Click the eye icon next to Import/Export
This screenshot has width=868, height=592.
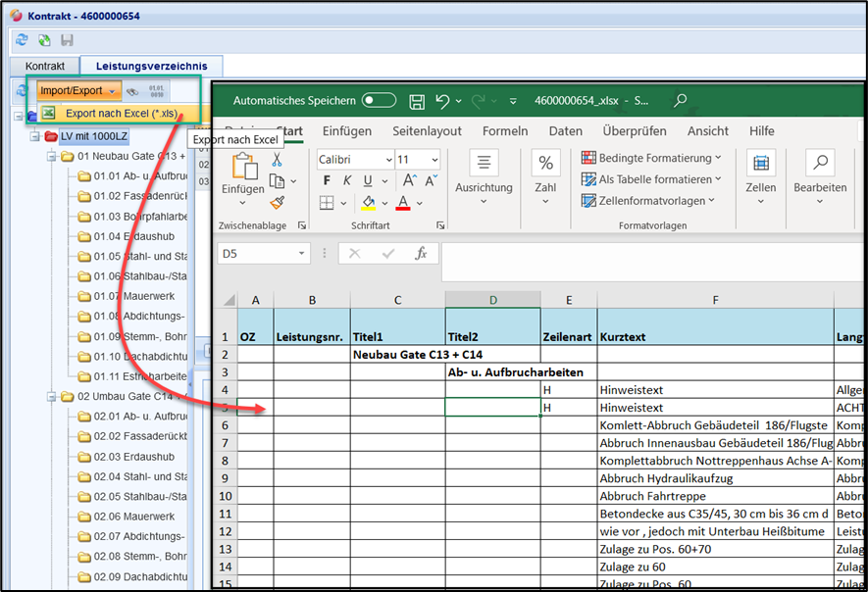tap(132, 91)
